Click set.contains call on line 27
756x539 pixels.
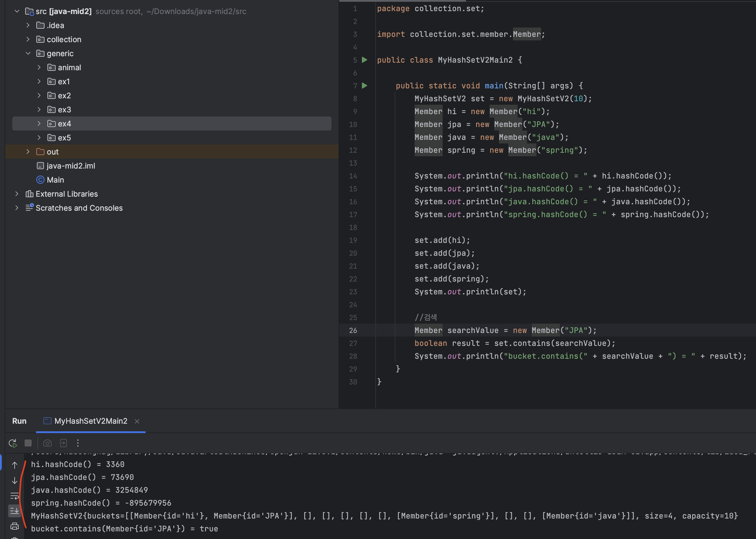[555, 343]
